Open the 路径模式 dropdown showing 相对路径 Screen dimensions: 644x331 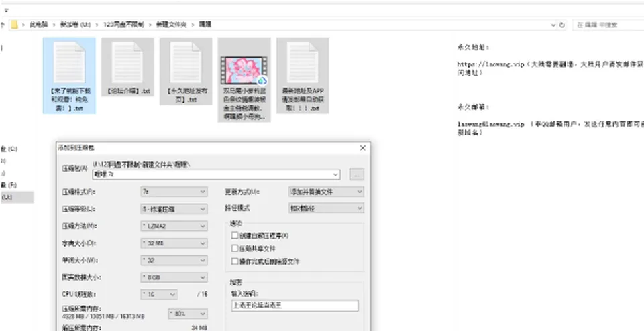pos(326,208)
